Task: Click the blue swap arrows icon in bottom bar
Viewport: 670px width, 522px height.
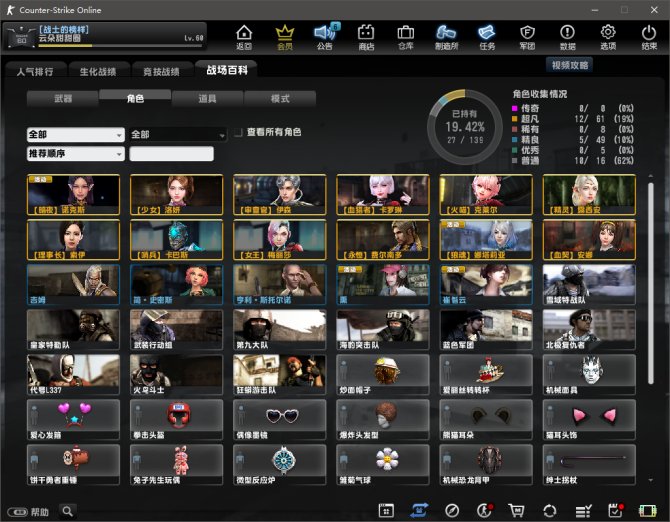Action: pos(419,510)
